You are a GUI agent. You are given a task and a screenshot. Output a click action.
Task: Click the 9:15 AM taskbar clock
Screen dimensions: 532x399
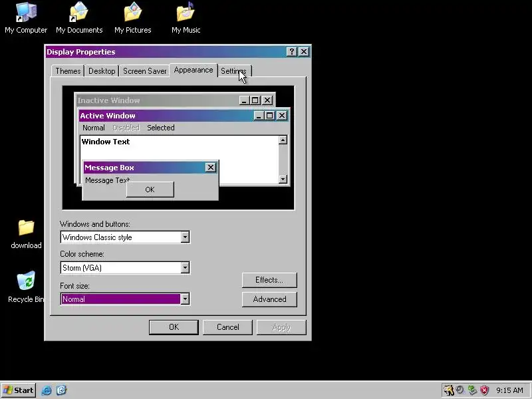click(509, 390)
